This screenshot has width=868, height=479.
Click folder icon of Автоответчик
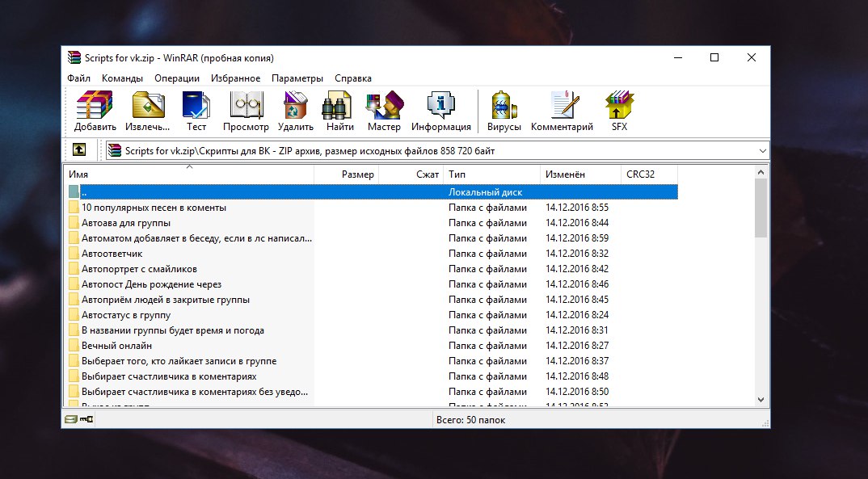pos(74,254)
